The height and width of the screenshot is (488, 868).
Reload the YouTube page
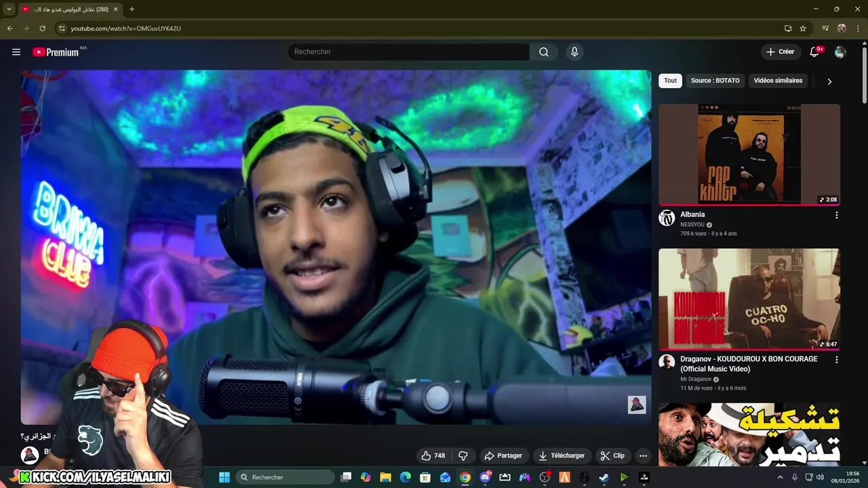(x=42, y=28)
